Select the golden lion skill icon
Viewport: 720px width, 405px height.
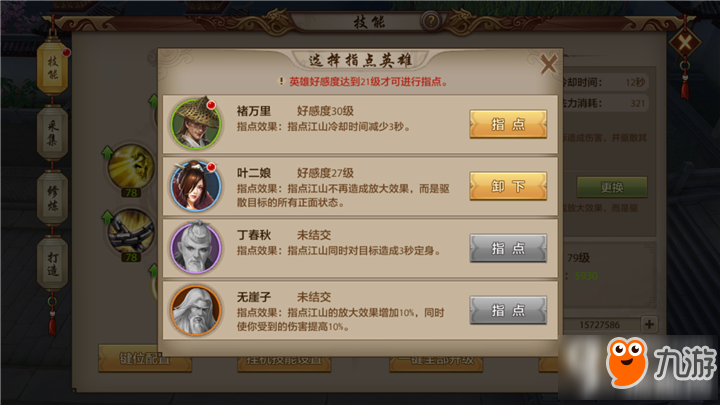click(131, 166)
